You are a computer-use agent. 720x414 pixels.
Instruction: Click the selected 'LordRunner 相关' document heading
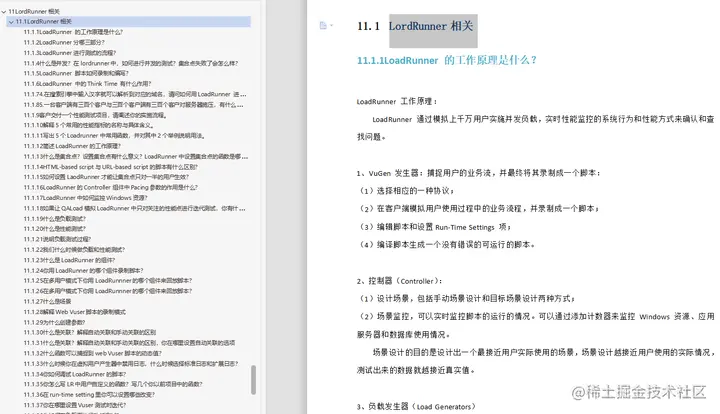point(431,26)
